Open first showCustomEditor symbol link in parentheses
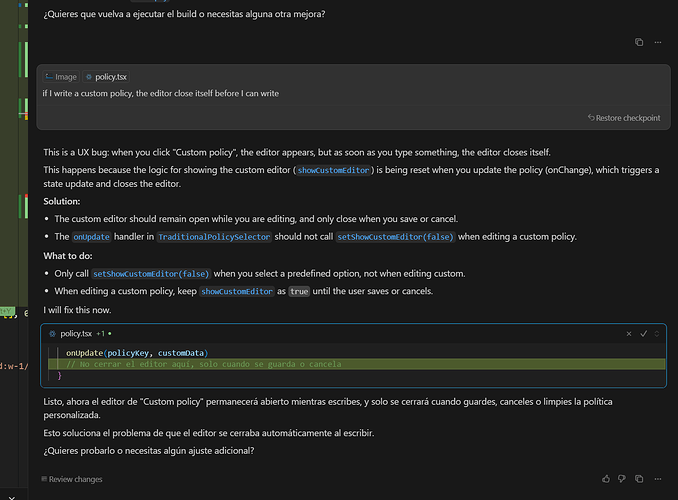 (x=333, y=170)
